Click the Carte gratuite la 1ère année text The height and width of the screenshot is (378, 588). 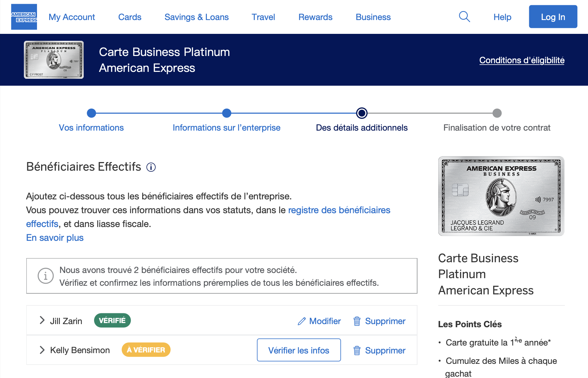pyautogui.click(x=498, y=342)
